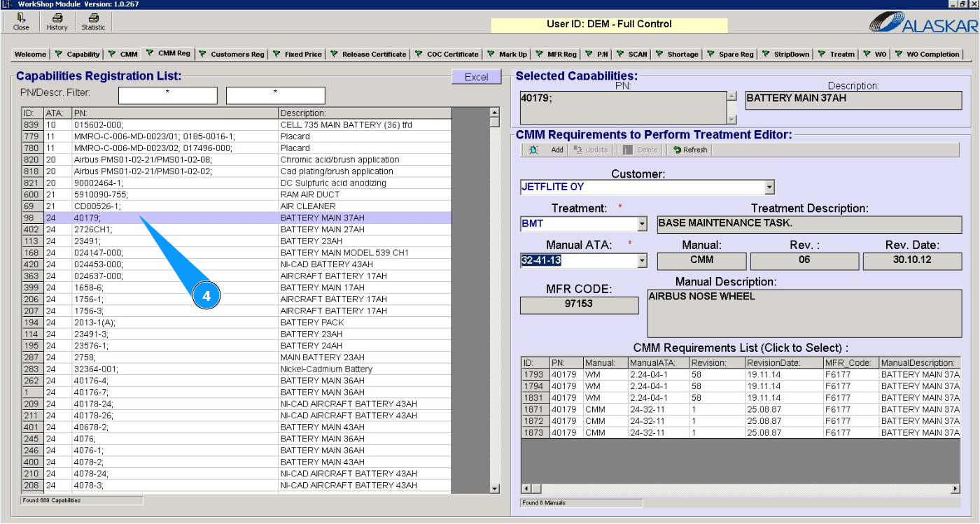Export list with Excel button

tap(476, 77)
